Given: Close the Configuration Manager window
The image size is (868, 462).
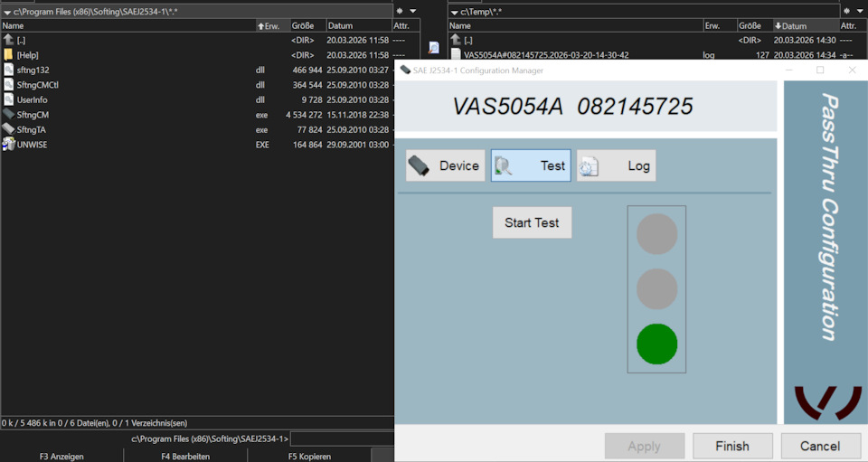Looking at the screenshot, I should (x=852, y=71).
